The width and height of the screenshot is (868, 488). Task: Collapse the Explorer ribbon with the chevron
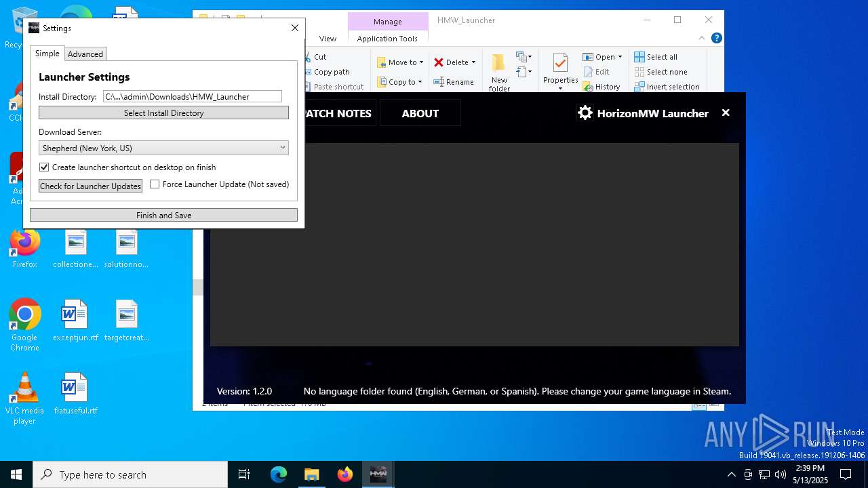coord(703,39)
